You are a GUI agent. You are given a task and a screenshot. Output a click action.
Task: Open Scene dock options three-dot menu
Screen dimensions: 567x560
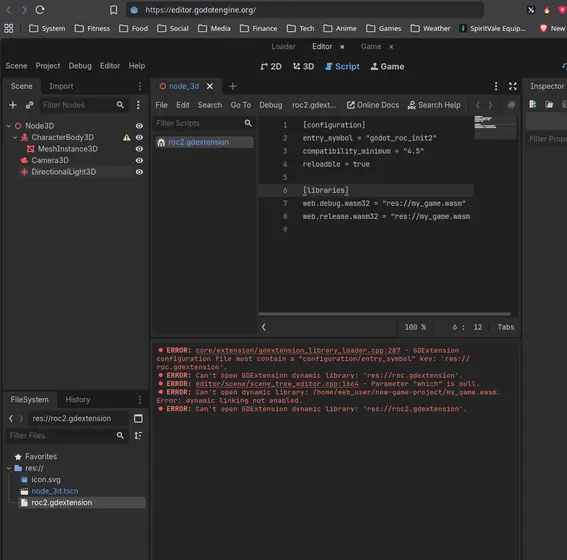(x=140, y=86)
